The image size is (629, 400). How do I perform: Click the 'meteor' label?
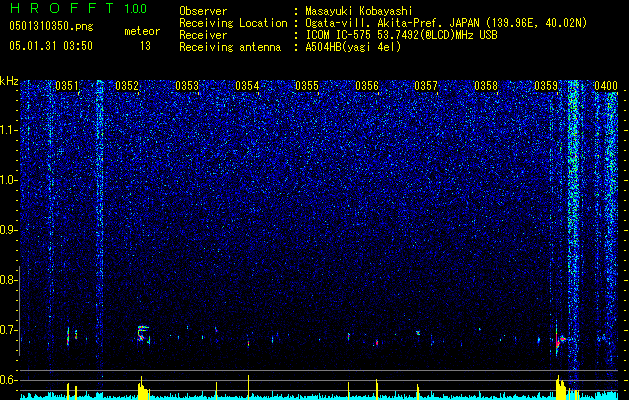point(142,31)
